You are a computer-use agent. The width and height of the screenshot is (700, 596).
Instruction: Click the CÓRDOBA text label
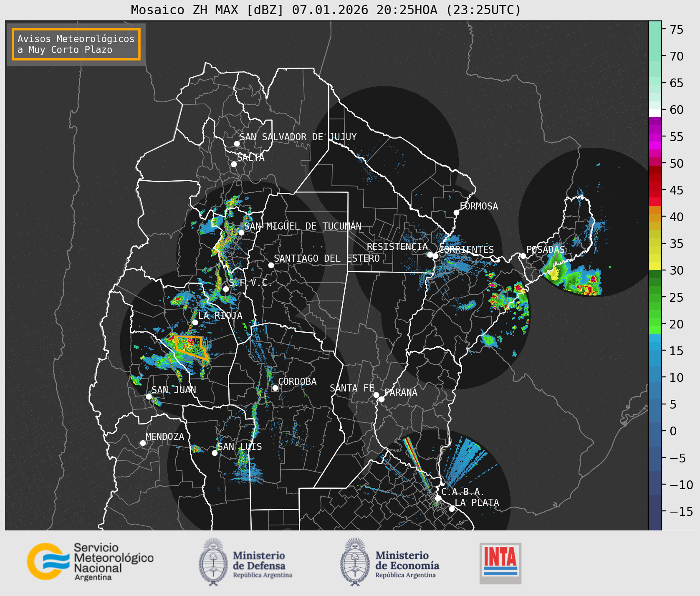click(297, 381)
